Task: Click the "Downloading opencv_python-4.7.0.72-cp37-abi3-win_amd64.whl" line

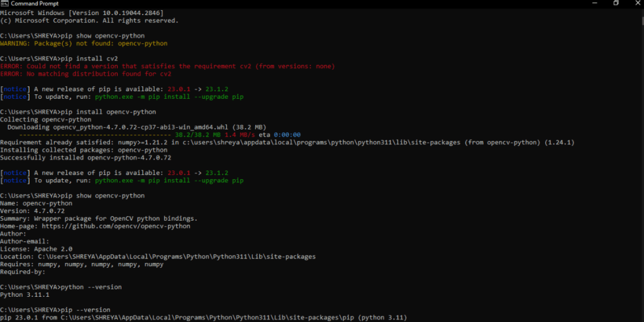Action: tap(136, 127)
